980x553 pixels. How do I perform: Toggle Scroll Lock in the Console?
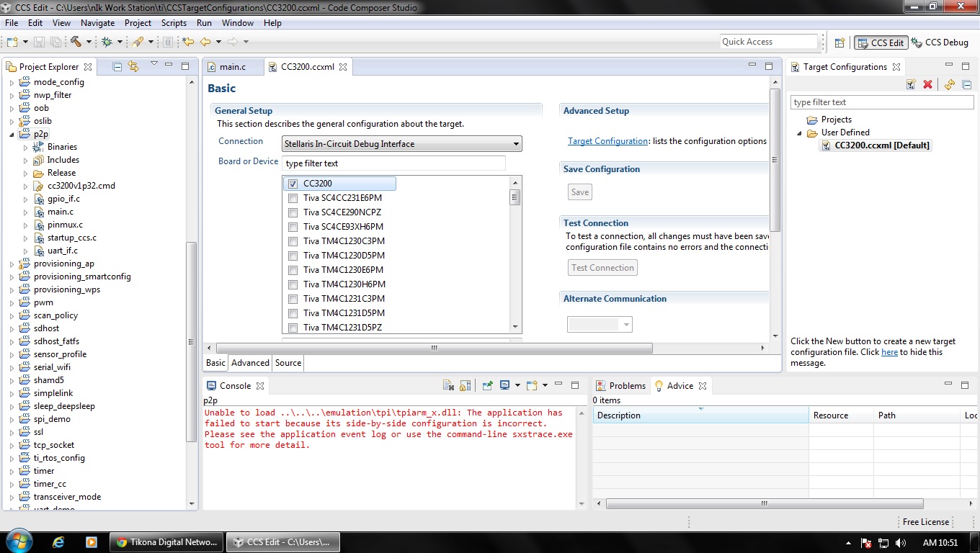(465, 385)
